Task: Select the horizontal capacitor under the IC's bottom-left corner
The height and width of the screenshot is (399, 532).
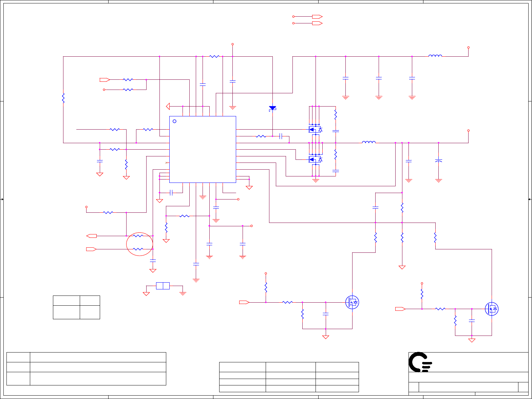Action: click(x=171, y=192)
